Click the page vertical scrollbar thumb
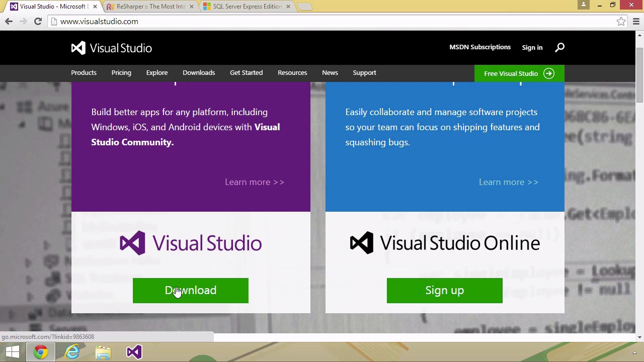 [x=639, y=75]
